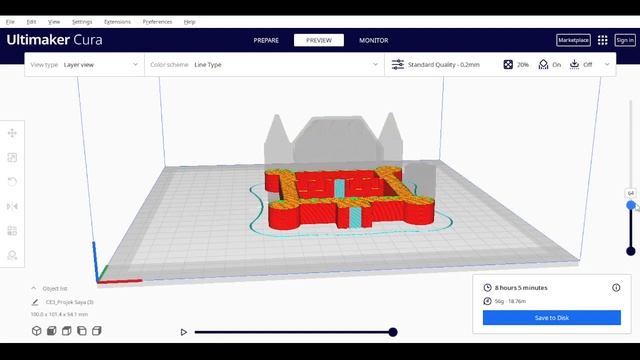The height and width of the screenshot is (360, 640).
Task: Select the Rotate tool in sidebar
Action: click(12, 182)
